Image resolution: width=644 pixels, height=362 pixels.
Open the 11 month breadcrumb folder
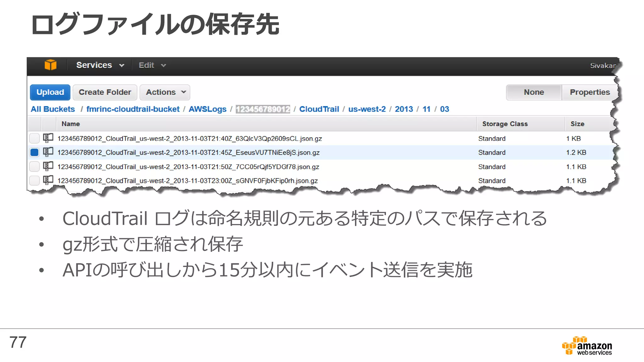(x=426, y=109)
